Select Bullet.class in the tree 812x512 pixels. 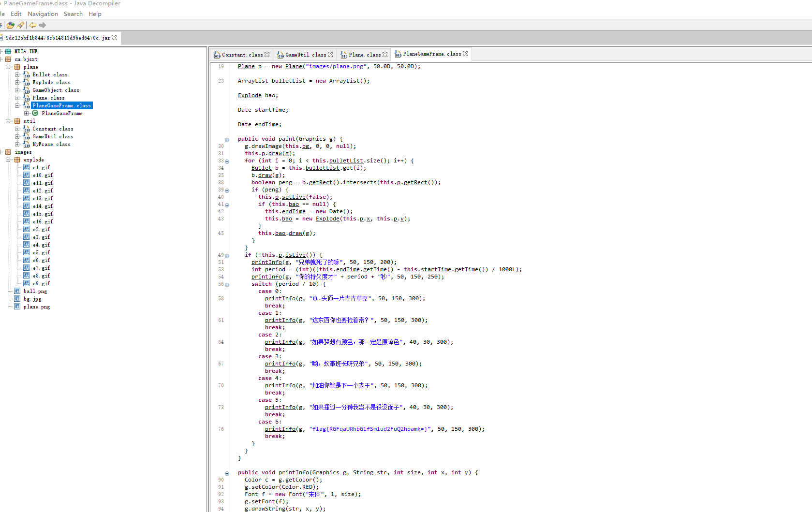coord(50,75)
